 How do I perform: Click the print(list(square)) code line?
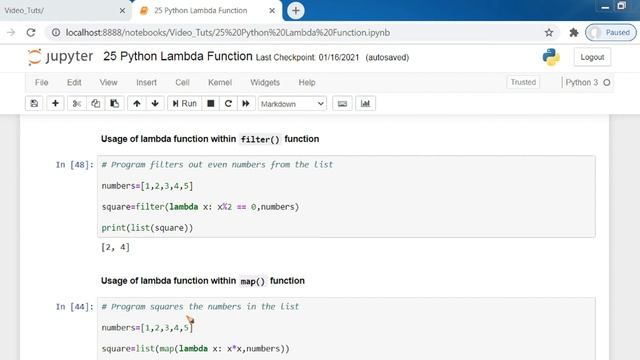[x=147, y=228]
